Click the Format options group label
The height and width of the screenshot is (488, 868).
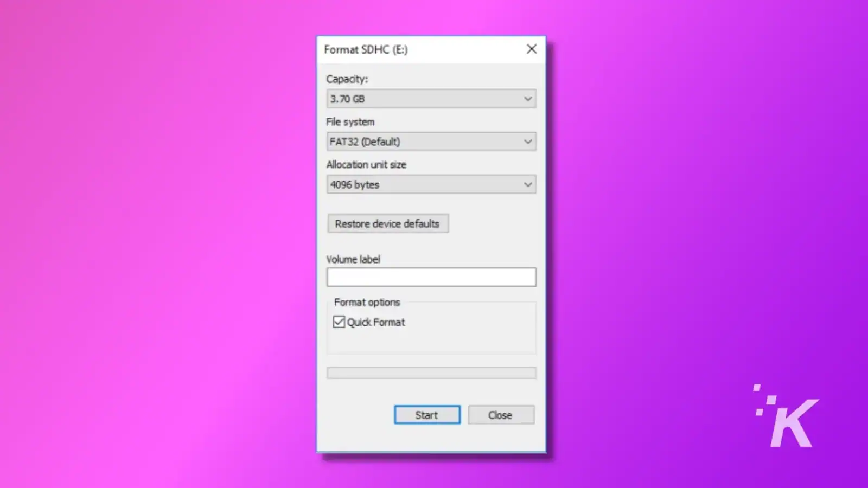pos(367,302)
